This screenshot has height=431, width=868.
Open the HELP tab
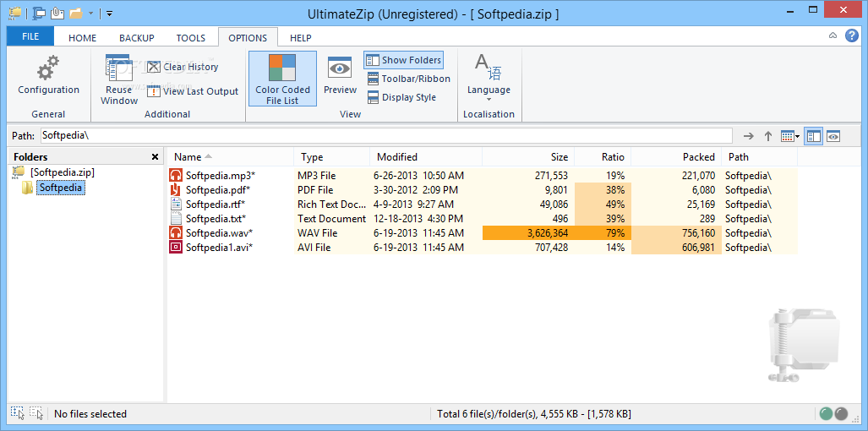301,38
